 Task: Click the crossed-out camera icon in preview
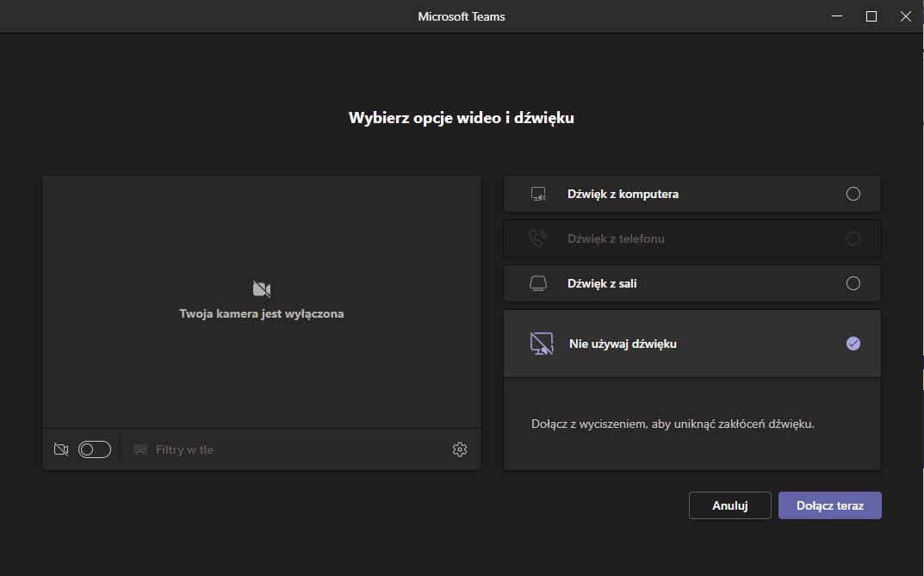tap(262, 289)
